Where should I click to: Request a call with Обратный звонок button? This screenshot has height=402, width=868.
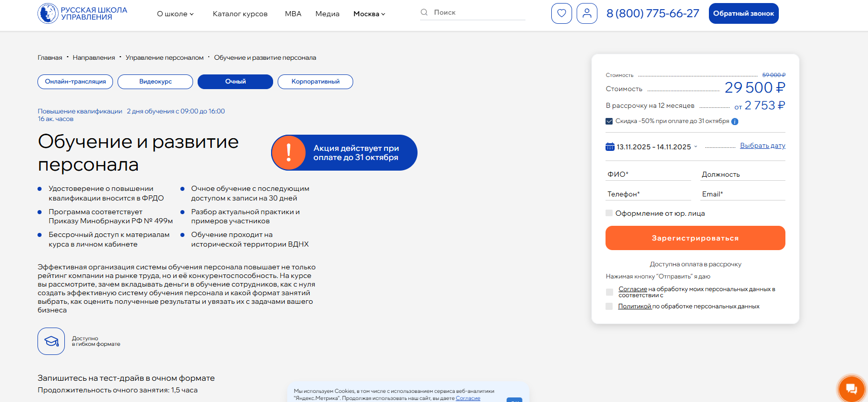click(743, 14)
